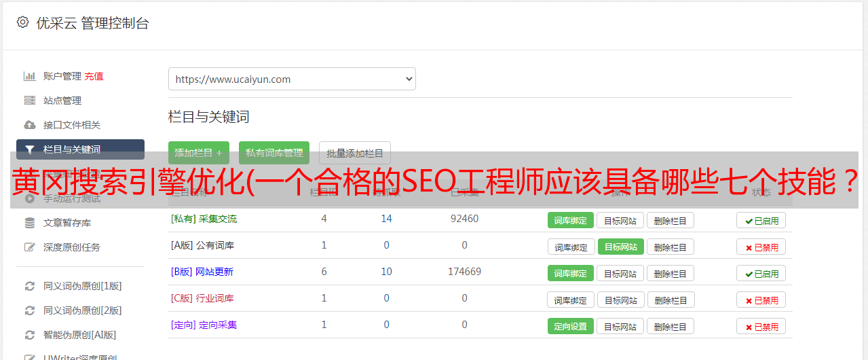Click 删除栏目 in the 定向采集 row
Image resolution: width=868 pixels, height=360 pixels.
[x=670, y=326]
